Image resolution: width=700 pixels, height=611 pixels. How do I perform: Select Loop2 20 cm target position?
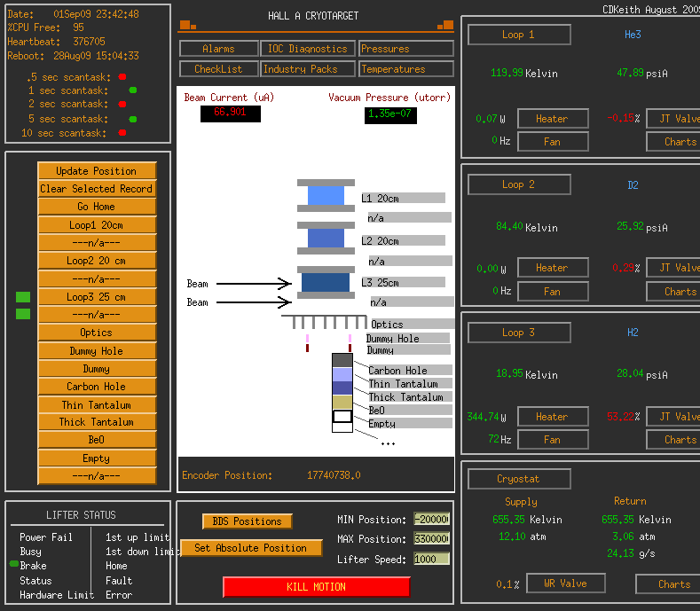97,261
